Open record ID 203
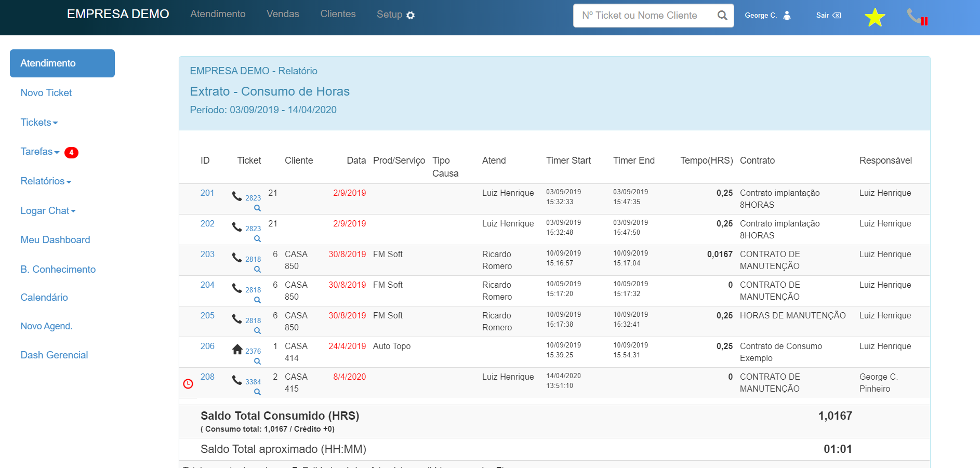 click(x=207, y=254)
